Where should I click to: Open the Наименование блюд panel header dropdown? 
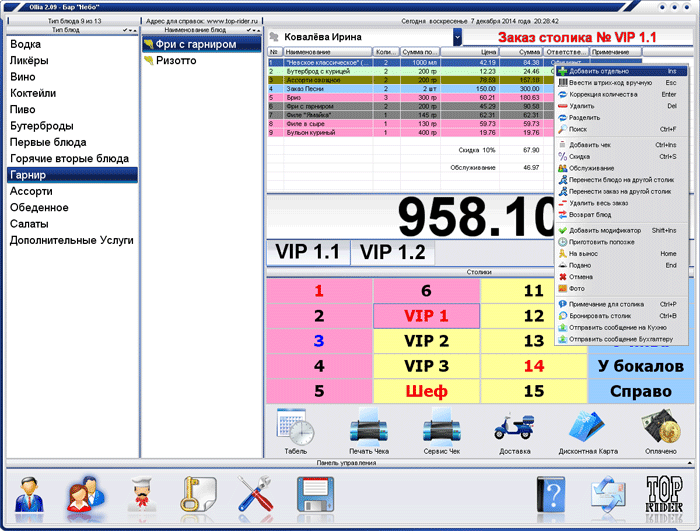[x=254, y=31]
